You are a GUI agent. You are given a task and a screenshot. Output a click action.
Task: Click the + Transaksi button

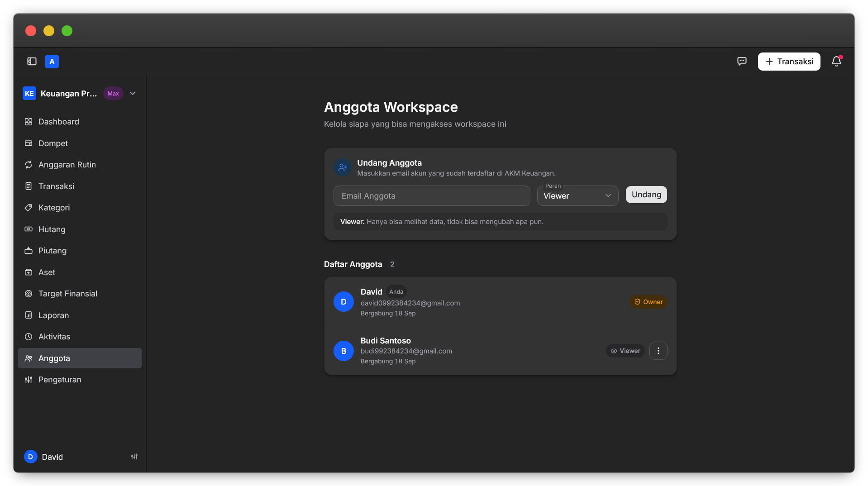coord(789,62)
